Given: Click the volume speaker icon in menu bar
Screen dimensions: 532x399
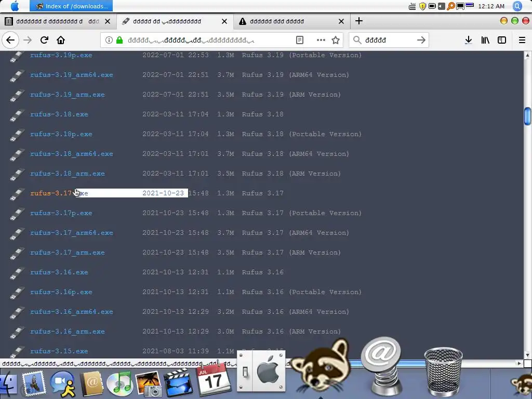Looking at the screenshot, I should click(x=442, y=6).
